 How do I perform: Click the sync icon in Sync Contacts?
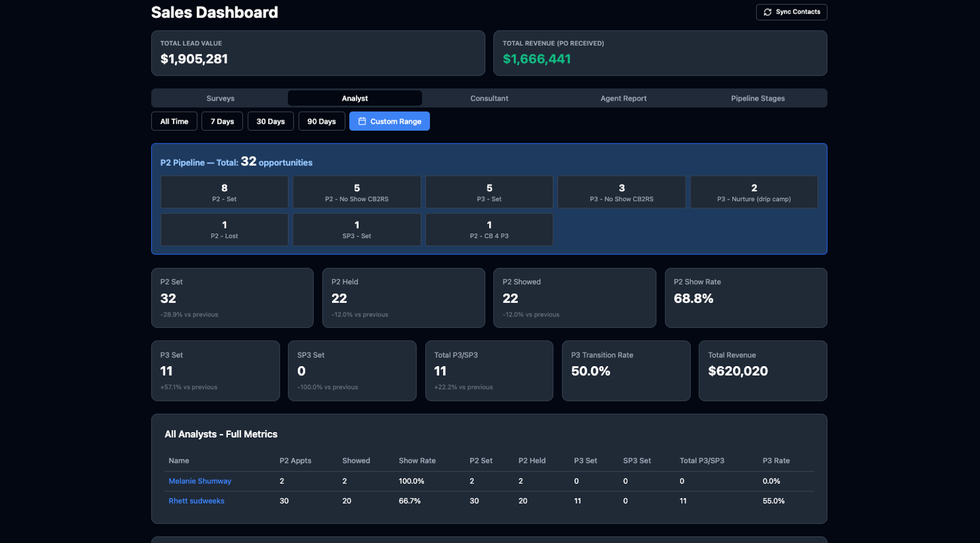click(x=768, y=12)
